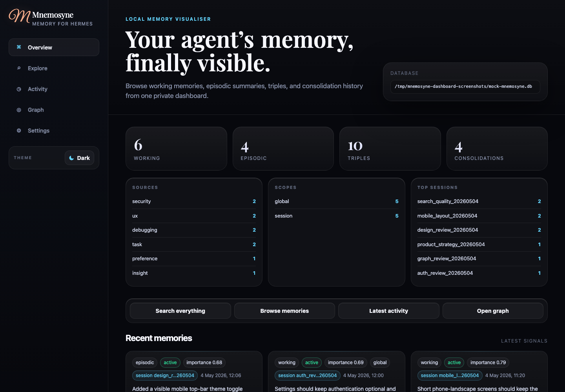Open session auth_review_20260504
The width and height of the screenshot is (565, 392).
point(479,273)
